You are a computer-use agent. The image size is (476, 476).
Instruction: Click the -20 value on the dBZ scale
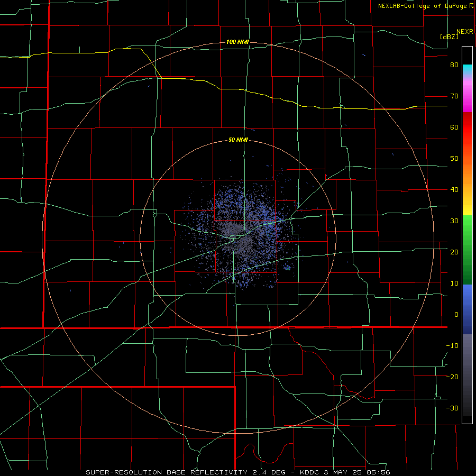pyautogui.click(x=452, y=377)
